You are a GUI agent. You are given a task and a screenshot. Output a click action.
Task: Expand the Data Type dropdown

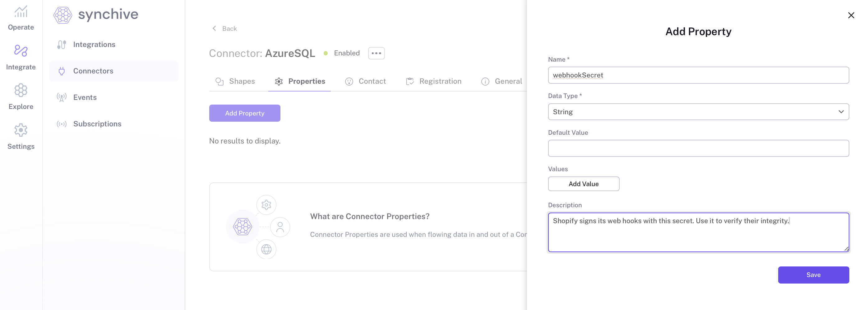pos(698,112)
